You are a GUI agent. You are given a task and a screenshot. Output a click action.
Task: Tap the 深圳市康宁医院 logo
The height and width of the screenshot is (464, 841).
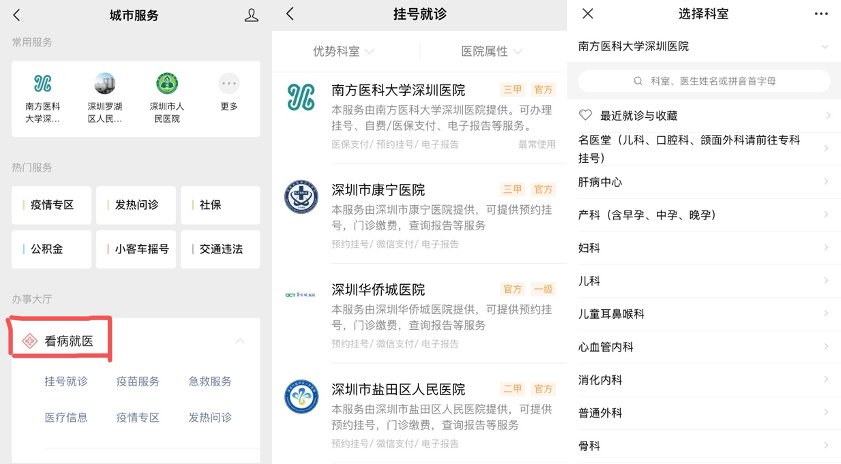pos(301,197)
